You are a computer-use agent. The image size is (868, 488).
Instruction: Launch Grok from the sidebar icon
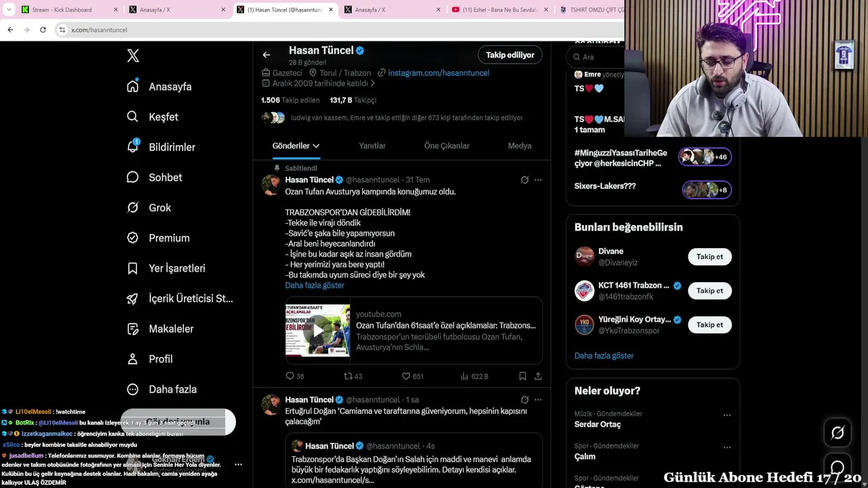[133, 207]
